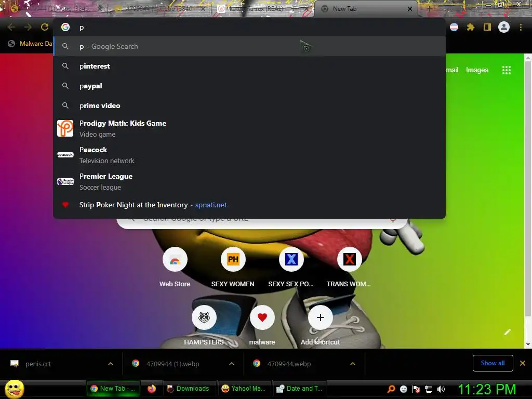Switch to the New Tab tab
The image size is (532, 399).
pos(366,9)
